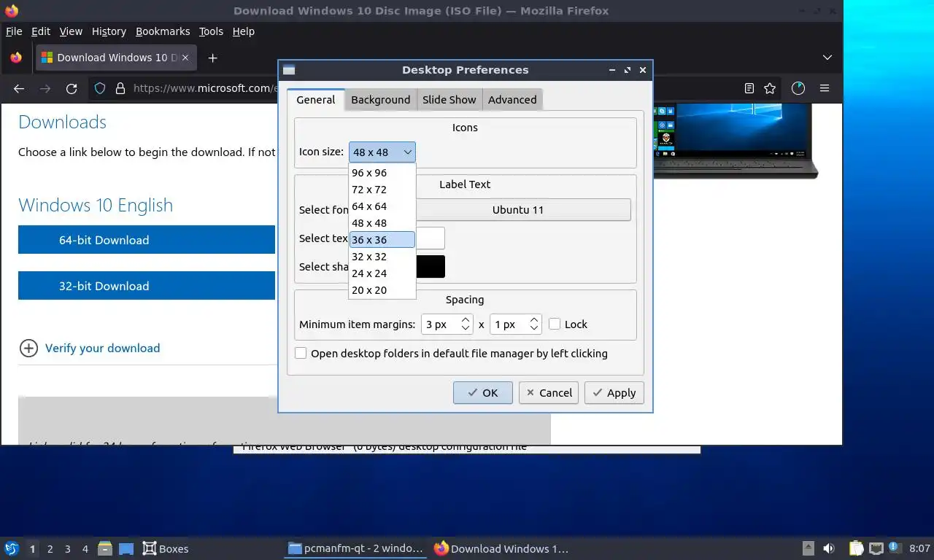Switch to pcmanfm-qt taskbar entry
This screenshot has height=560, width=934.
[355, 548]
